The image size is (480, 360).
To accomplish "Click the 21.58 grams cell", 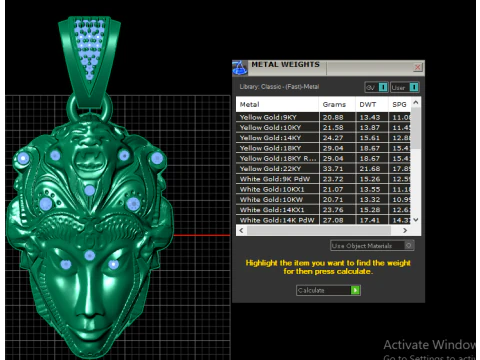I will 337,128.
